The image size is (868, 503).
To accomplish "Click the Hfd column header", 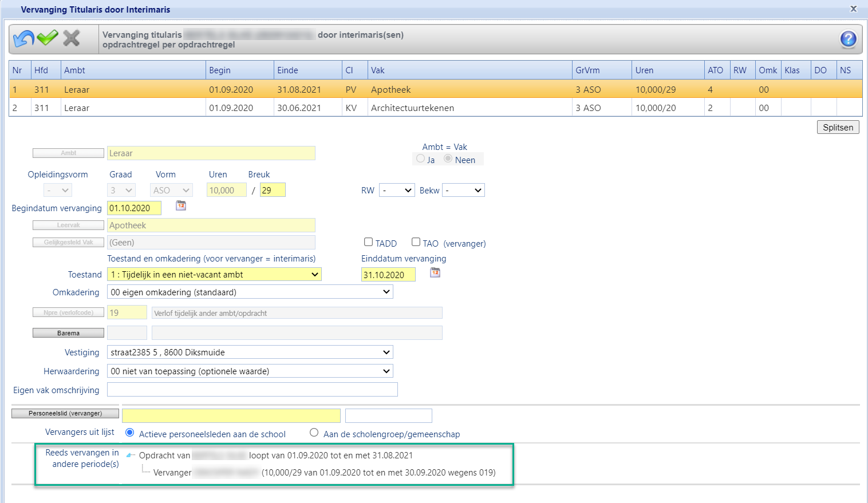I will [45, 70].
